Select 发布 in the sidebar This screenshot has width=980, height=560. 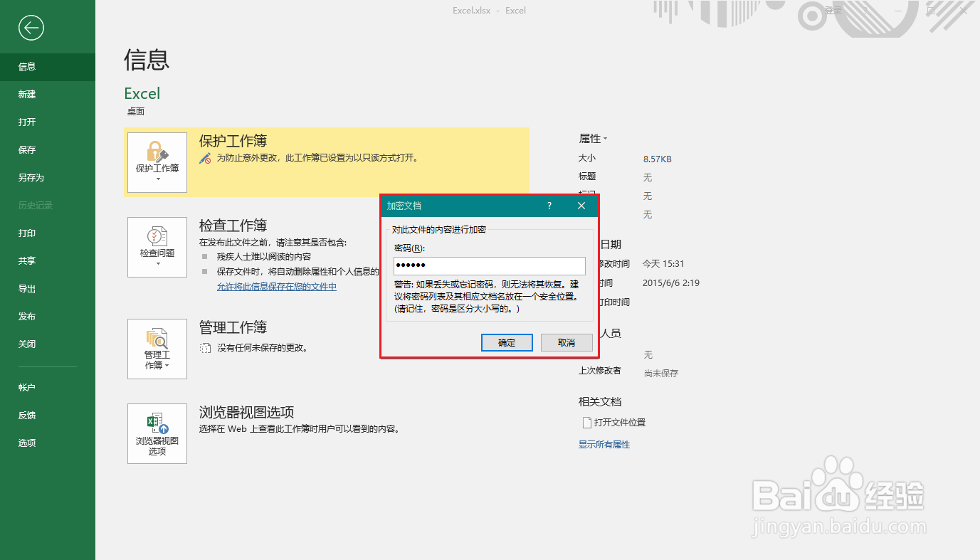click(x=48, y=317)
